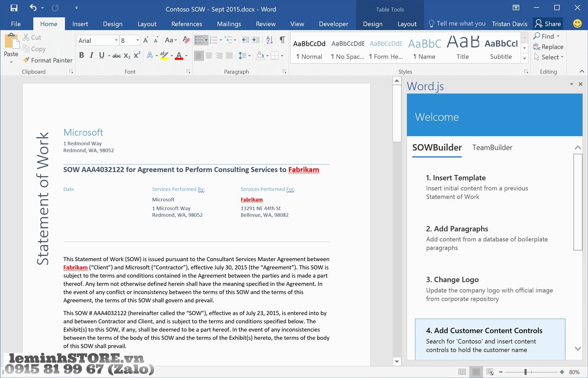This screenshot has height=378, width=588.
Task: Toggle left alignment
Action: (199, 55)
